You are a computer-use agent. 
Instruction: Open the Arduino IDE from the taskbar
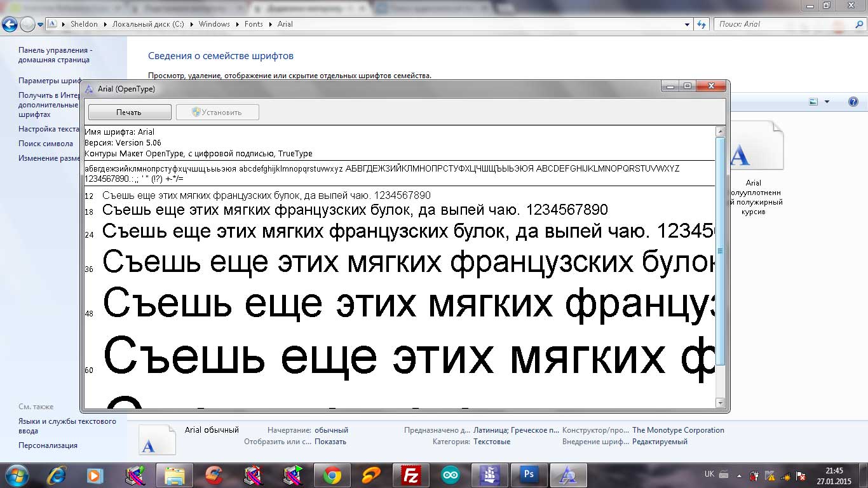coord(451,475)
